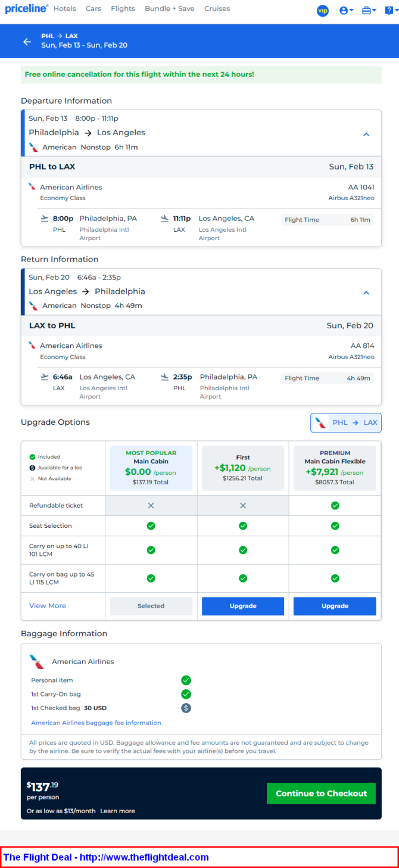Select the Main Cabin Flexible option card
The width and height of the screenshot is (399, 868).
335,468
